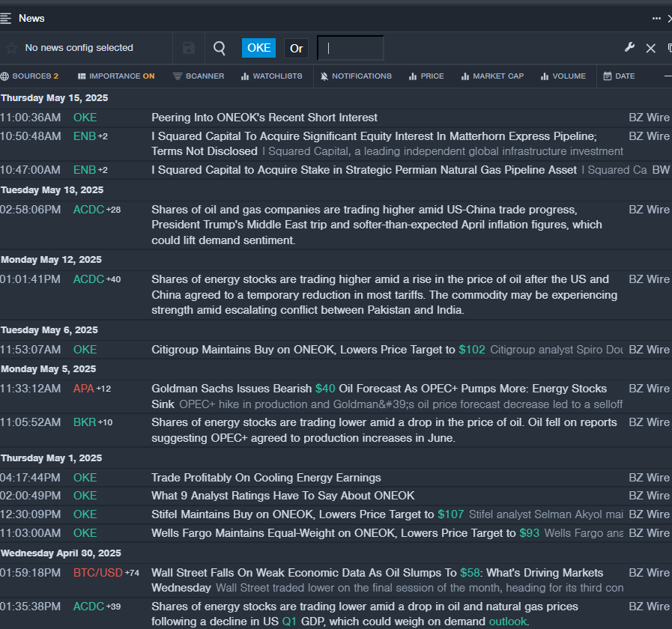Click the $102 price target value

pos(472,350)
